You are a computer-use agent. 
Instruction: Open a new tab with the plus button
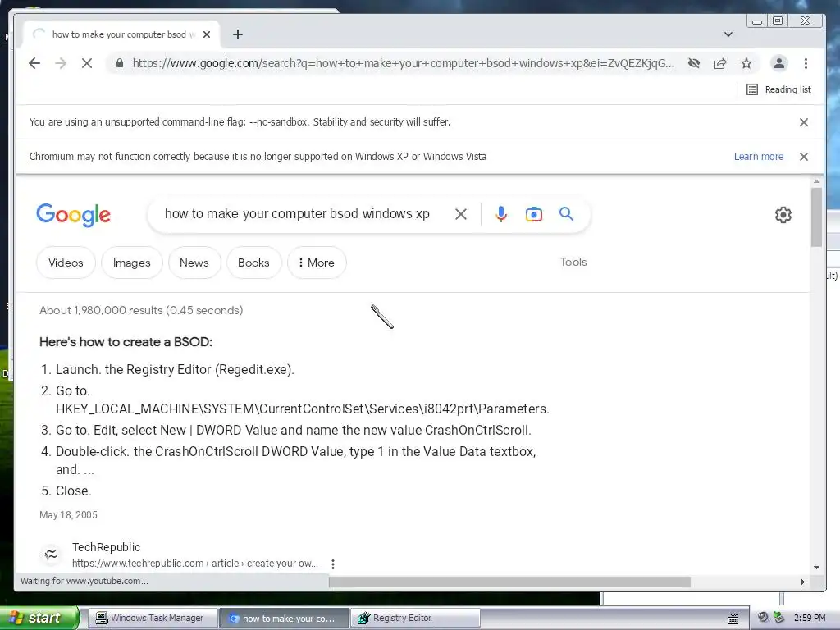(238, 34)
